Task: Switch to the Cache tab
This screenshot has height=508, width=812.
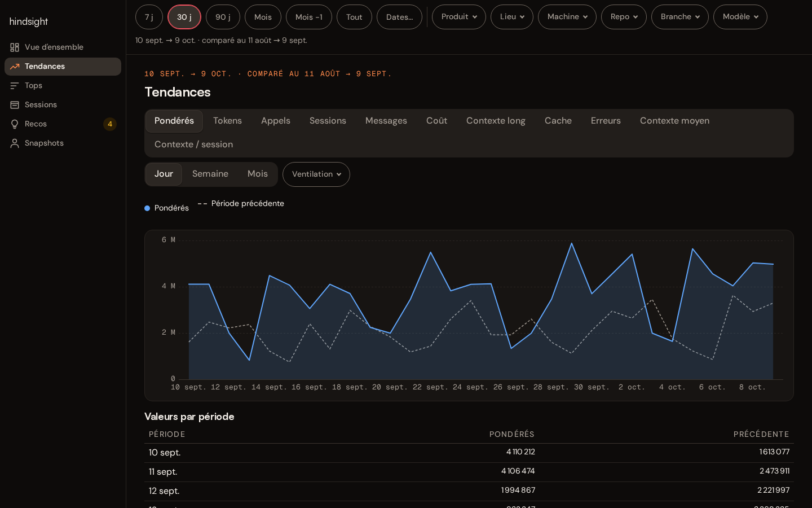Action: (558, 121)
